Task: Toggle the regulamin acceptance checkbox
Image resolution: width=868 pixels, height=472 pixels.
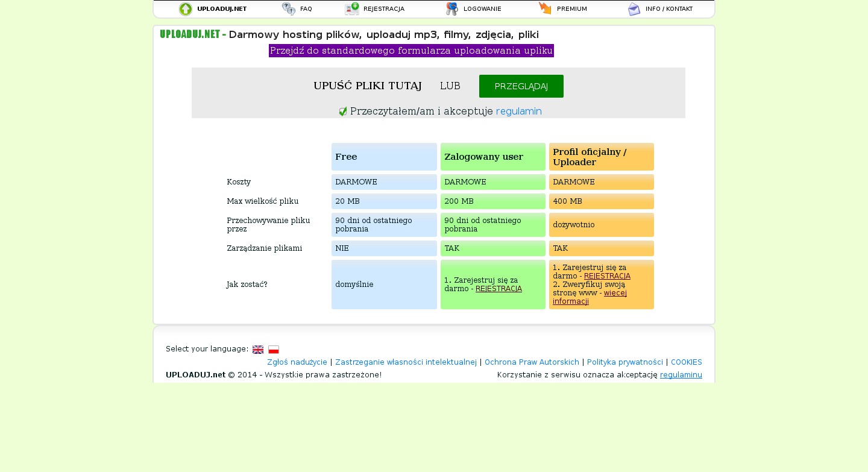Action: [x=343, y=112]
